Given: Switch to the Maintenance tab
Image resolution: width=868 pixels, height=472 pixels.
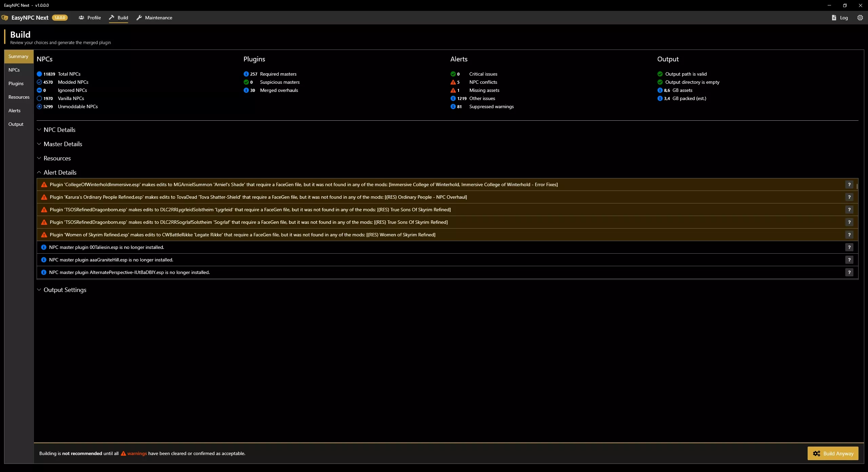Looking at the screenshot, I should click(x=154, y=18).
